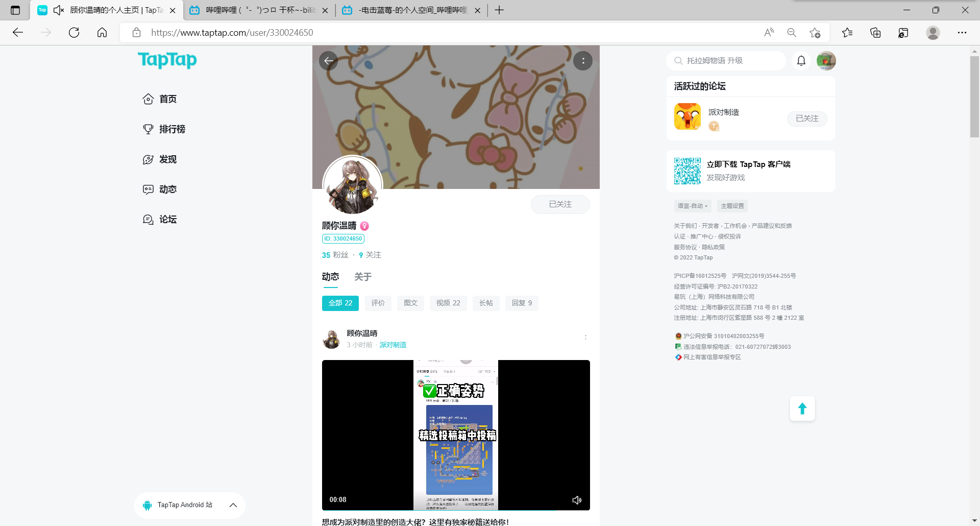Click the browser profile avatar icon

tap(933, 33)
